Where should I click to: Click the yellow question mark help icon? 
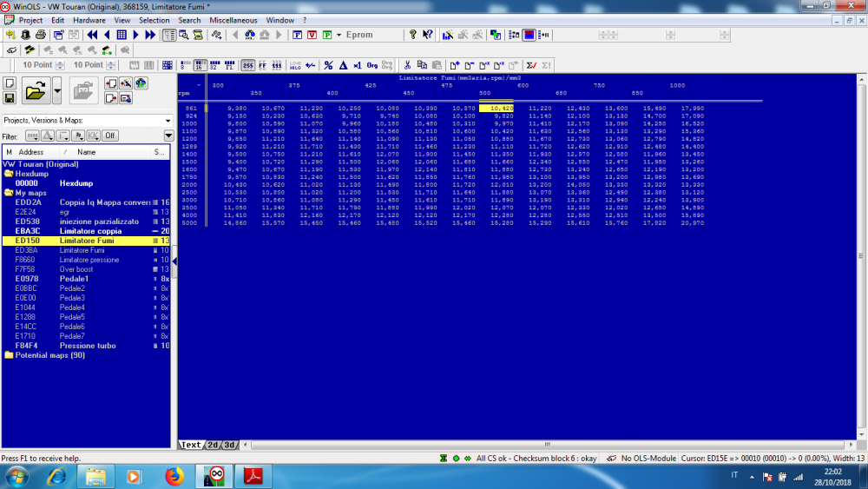pos(413,35)
